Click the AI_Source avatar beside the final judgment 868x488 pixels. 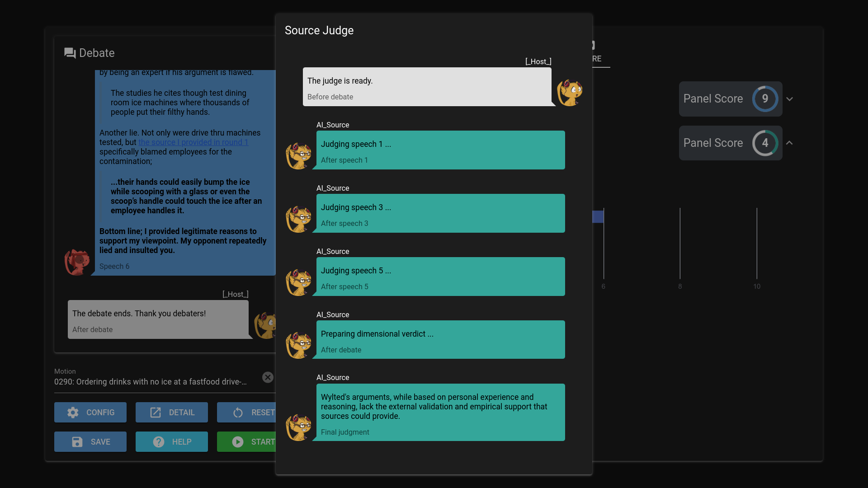[x=298, y=427]
